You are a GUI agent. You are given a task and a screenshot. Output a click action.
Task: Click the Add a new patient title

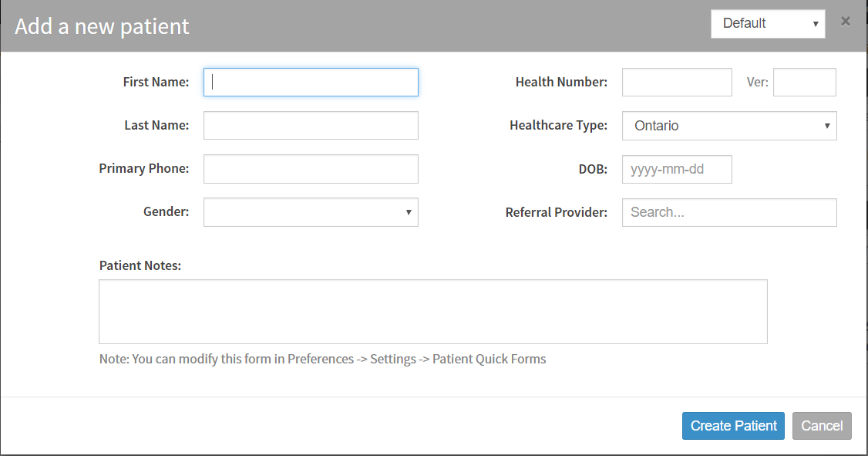click(101, 25)
